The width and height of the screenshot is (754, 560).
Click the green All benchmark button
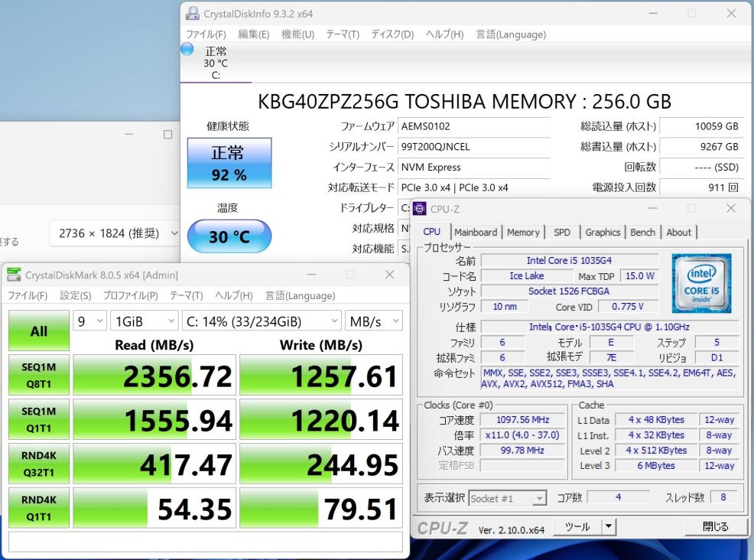point(39,331)
